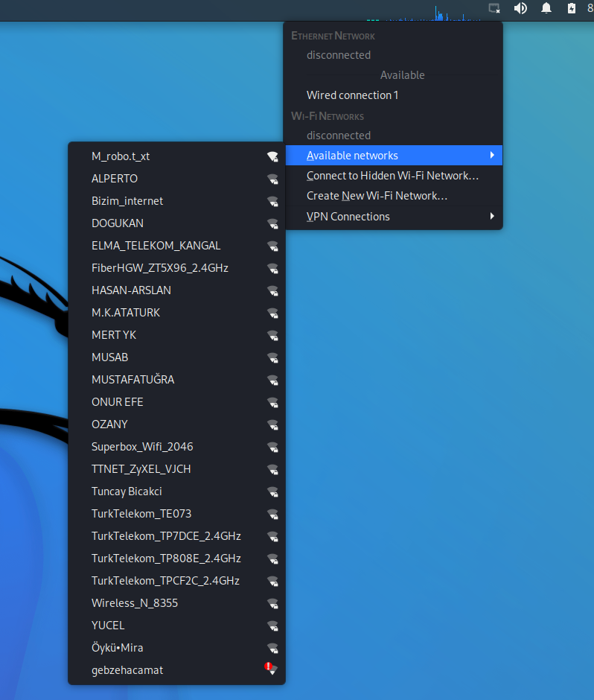The width and height of the screenshot is (594, 700).
Task: Connect to MERT YK network
Action: 176,335
